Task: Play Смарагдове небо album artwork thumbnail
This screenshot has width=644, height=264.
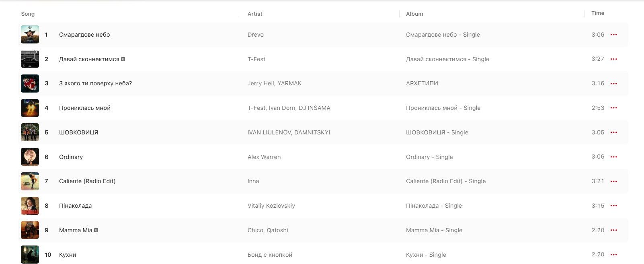Action: point(30,35)
